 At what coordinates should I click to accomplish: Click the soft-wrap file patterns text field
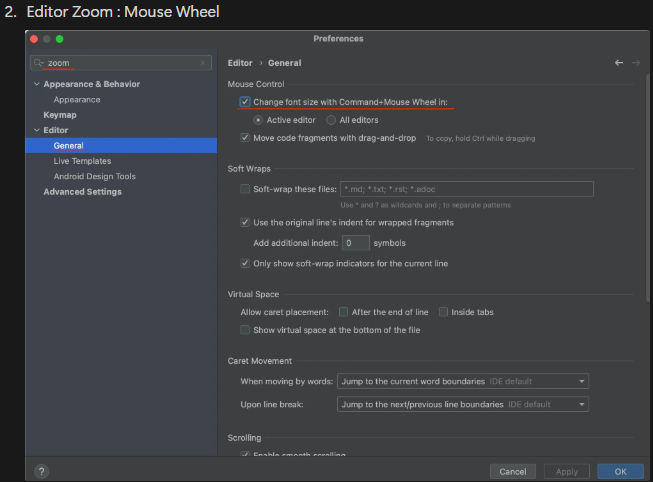tap(466, 188)
